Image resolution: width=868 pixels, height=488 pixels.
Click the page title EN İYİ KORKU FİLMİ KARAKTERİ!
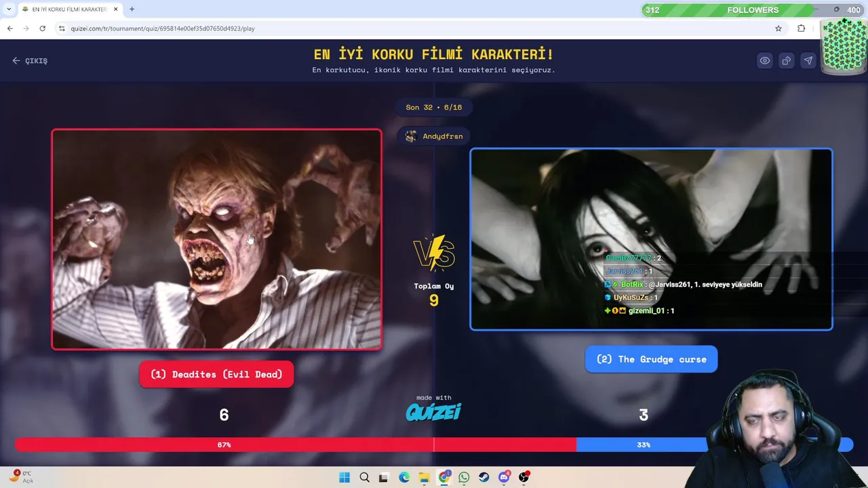pyautogui.click(x=433, y=54)
